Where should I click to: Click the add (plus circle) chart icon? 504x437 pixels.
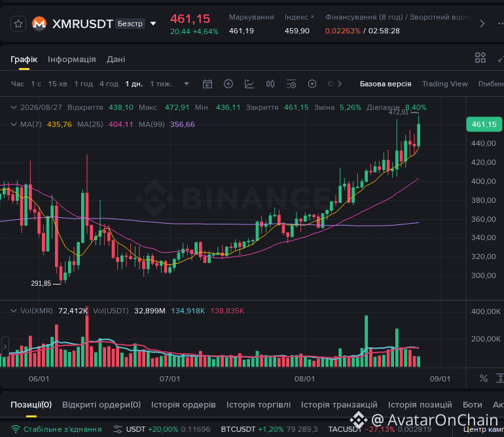coord(228,84)
